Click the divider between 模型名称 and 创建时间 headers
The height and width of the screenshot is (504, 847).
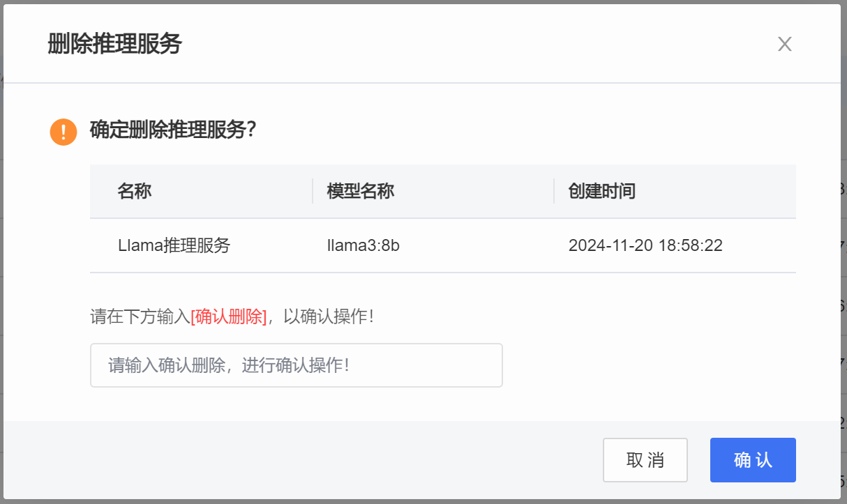point(554,191)
